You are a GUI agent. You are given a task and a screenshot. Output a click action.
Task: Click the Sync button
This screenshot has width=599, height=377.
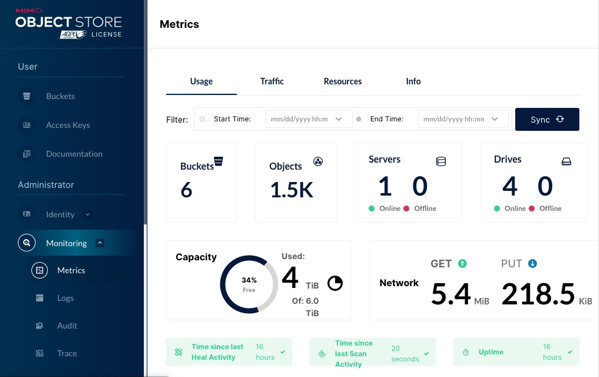(x=547, y=119)
